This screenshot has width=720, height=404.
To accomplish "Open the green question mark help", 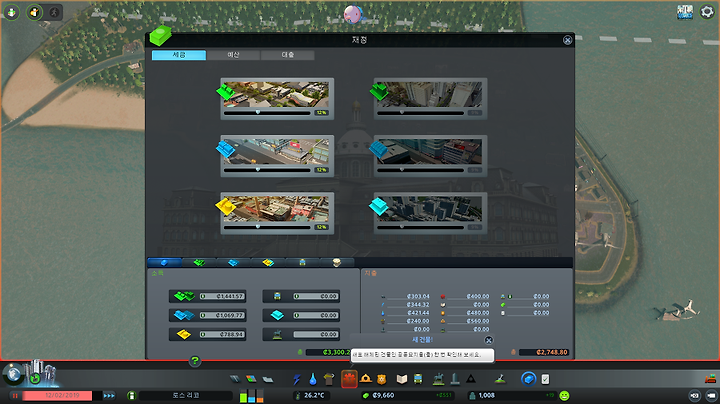I will (x=195, y=361).
